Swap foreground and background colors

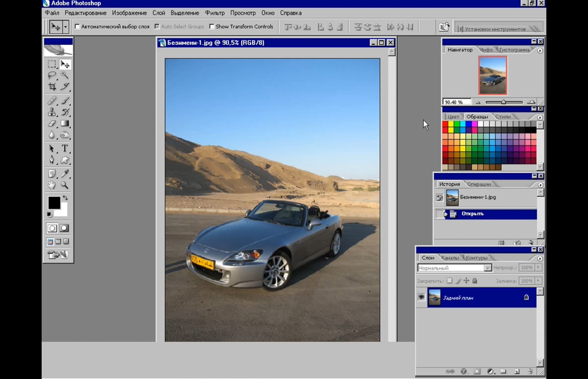pyautogui.click(x=65, y=198)
